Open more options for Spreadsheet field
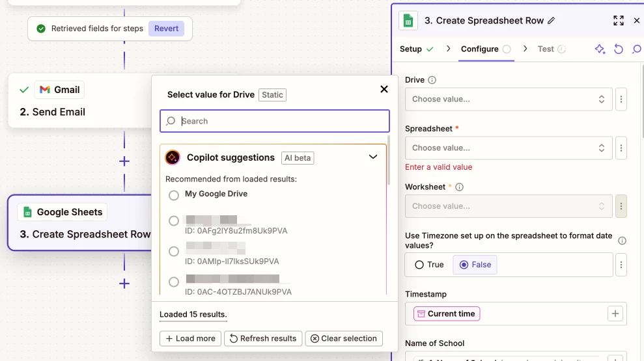Viewport: 644px width, 361px height. (621, 148)
